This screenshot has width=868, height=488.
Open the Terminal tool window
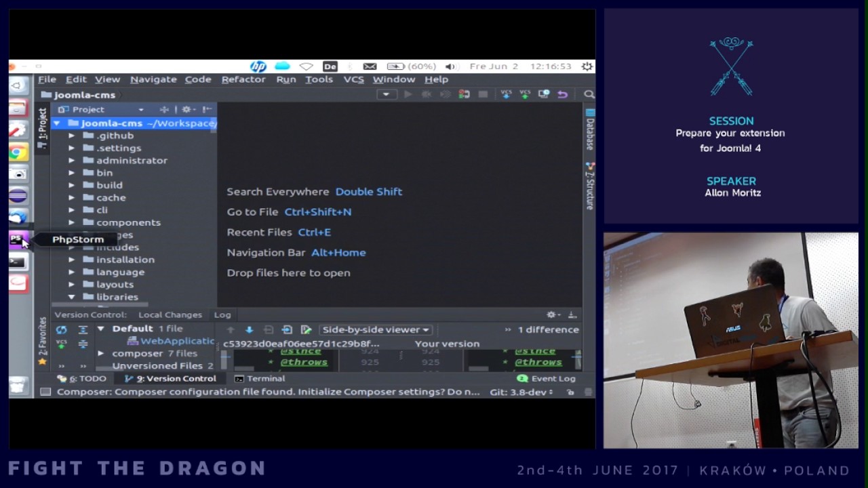pyautogui.click(x=260, y=378)
